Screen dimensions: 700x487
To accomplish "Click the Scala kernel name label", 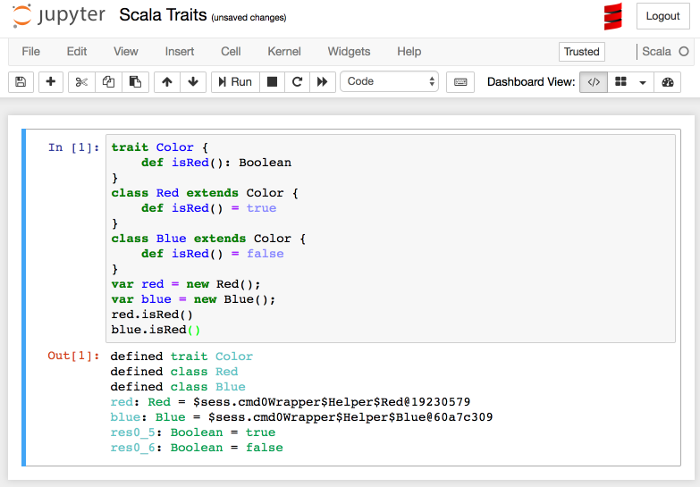I will (x=656, y=52).
